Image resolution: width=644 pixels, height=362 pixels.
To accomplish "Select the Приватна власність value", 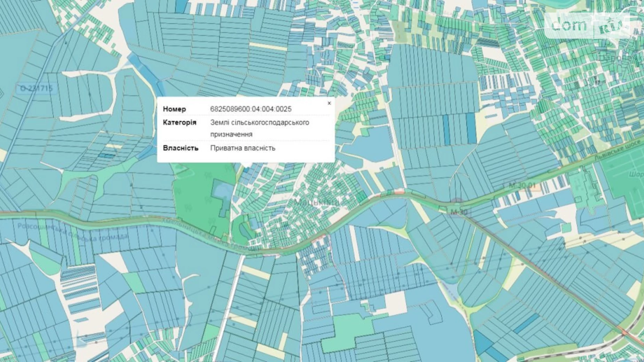I will coord(243,148).
